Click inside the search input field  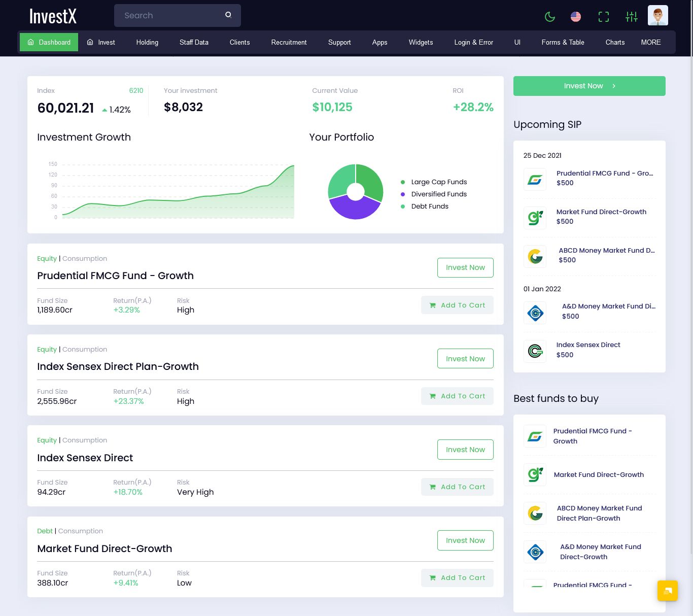click(167, 15)
